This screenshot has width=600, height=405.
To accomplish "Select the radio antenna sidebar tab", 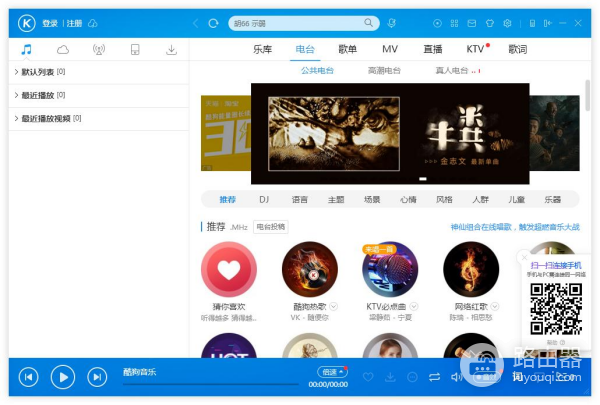I will coord(99,49).
